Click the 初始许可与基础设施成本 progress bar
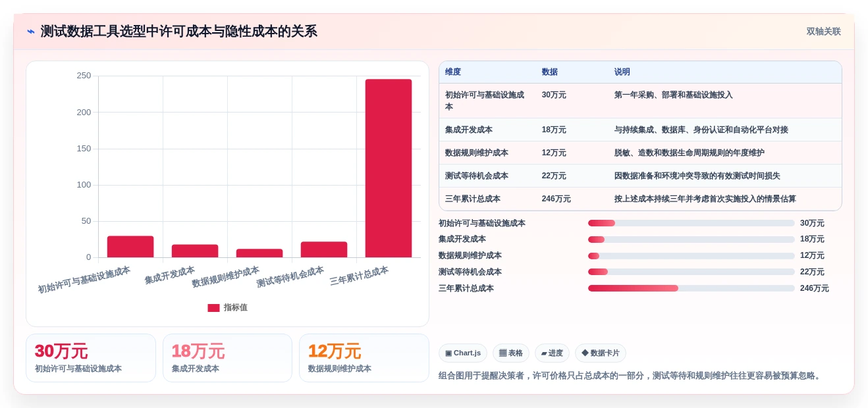 (x=692, y=223)
